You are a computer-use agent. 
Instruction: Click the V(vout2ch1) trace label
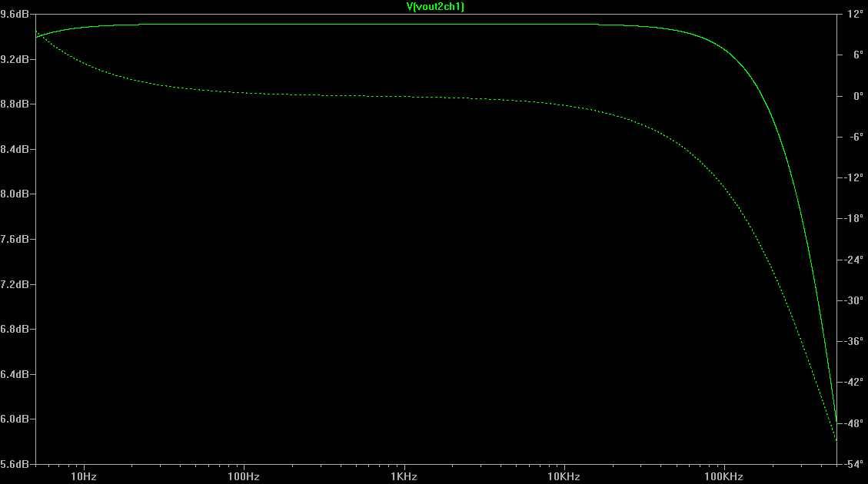435,7
